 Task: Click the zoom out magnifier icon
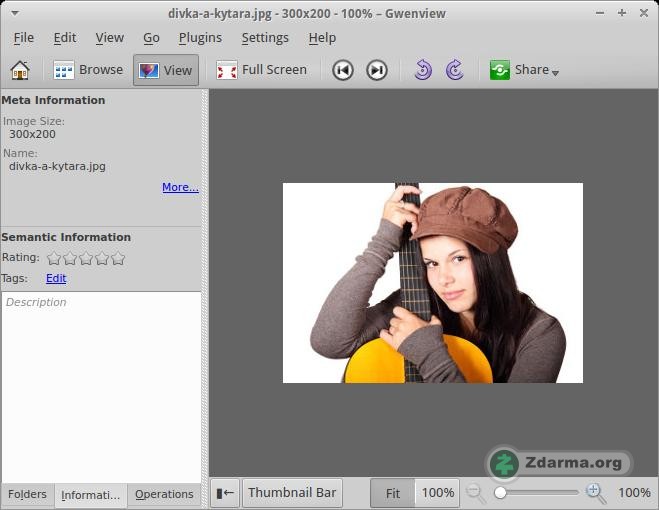coord(475,492)
